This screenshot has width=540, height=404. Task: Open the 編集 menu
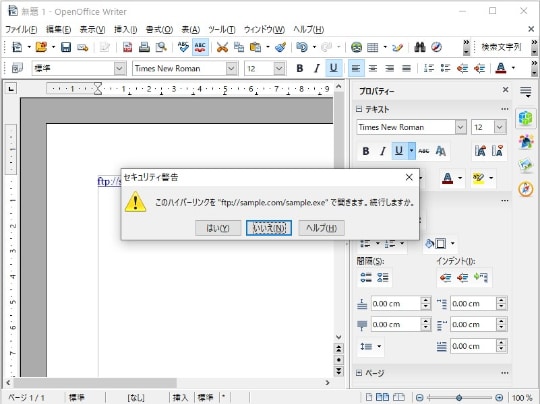tap(58, 29)
